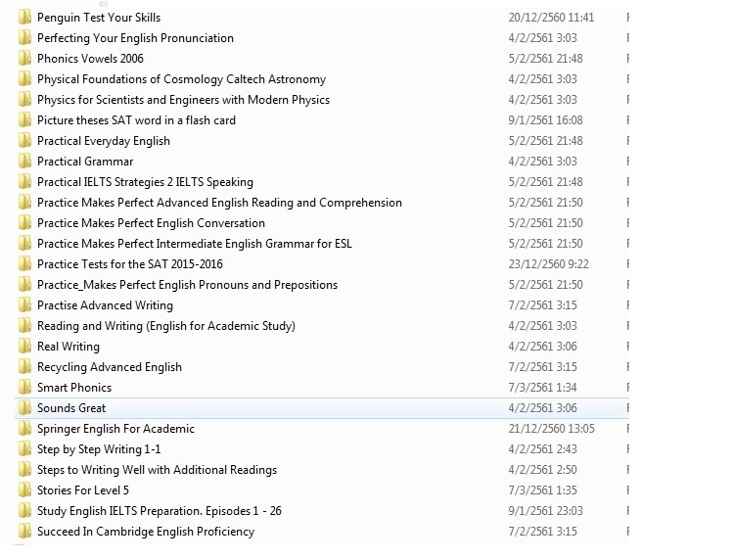Click the 'Stories For Level 5' name
733x560 pixels.
pyautogui.click(x=83, y=491)
